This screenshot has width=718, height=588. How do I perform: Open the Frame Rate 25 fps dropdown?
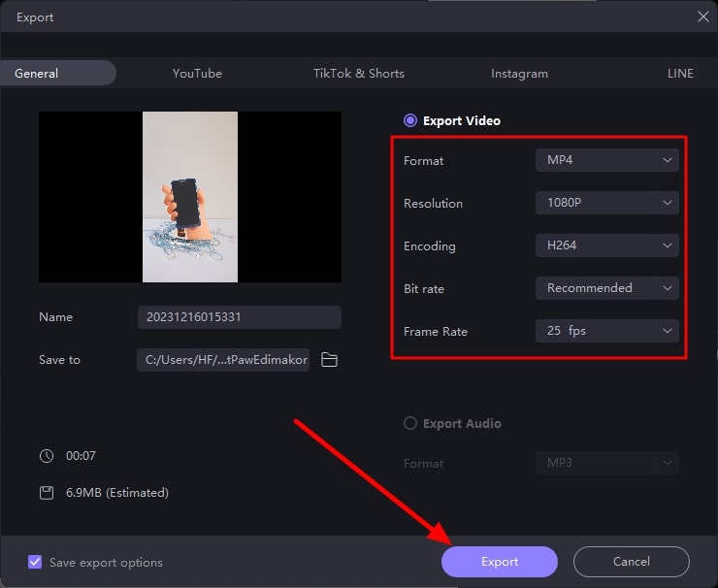(606, 331)
